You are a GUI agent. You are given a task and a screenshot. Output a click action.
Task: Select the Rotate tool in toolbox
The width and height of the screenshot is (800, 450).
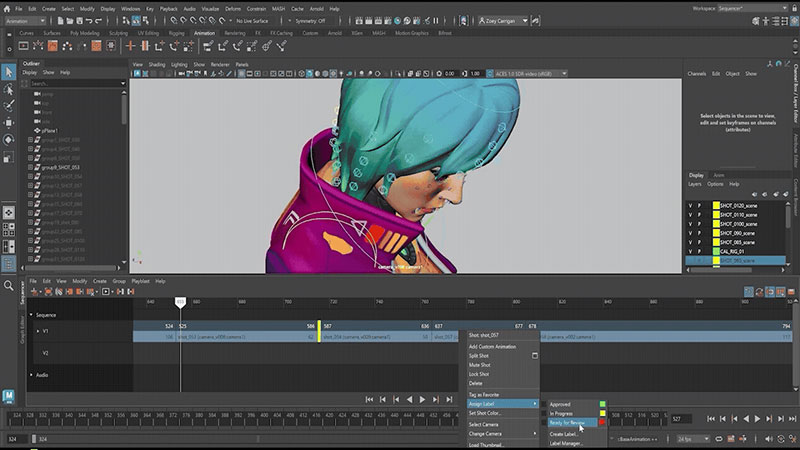click(x=9, y=140)
